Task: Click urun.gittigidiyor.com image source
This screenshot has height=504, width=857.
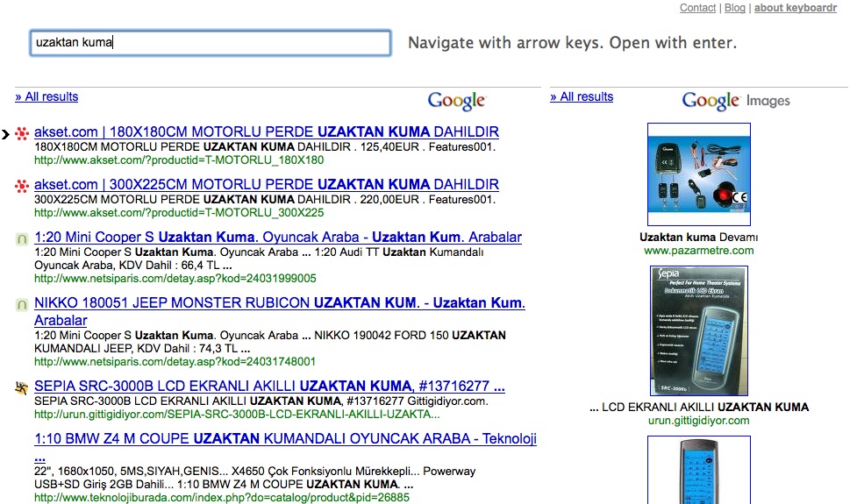Action: pos(699,421)
